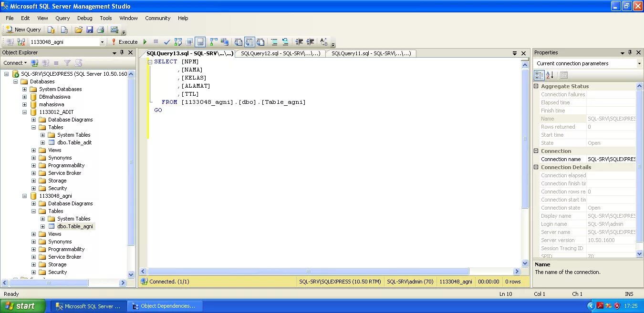644x313 pixels.
Task: Open the Debug menu
Action: [85, 18]
